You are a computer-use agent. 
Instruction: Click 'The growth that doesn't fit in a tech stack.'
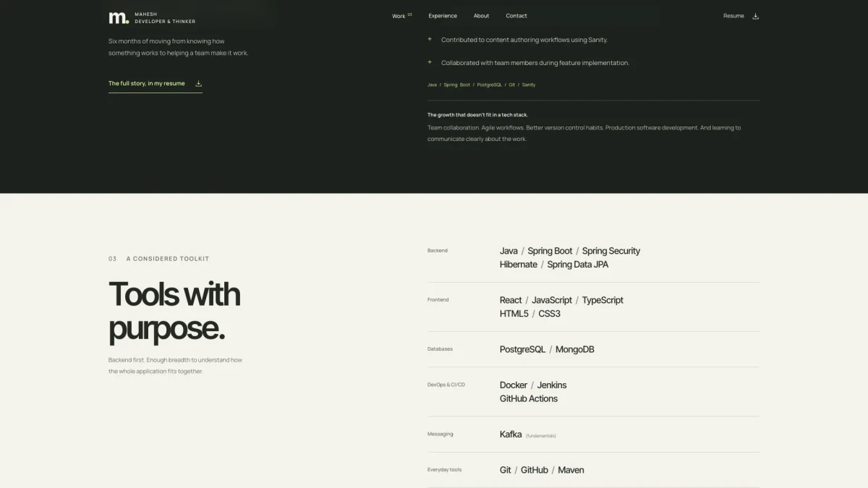478,115
